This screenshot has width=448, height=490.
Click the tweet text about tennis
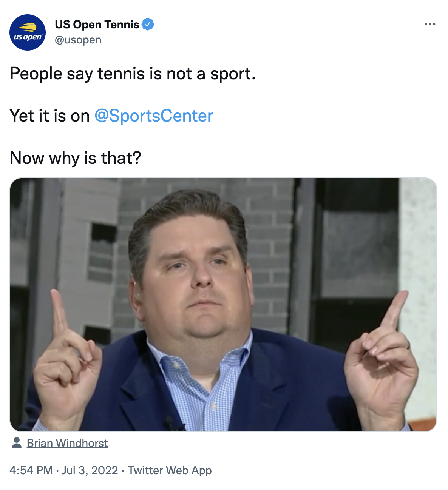(132, 73)
